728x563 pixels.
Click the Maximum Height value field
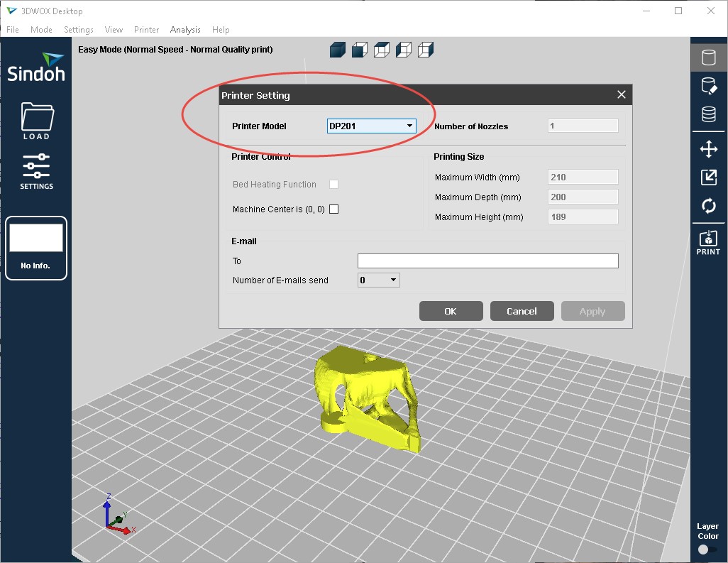click(x=583, y=217)
